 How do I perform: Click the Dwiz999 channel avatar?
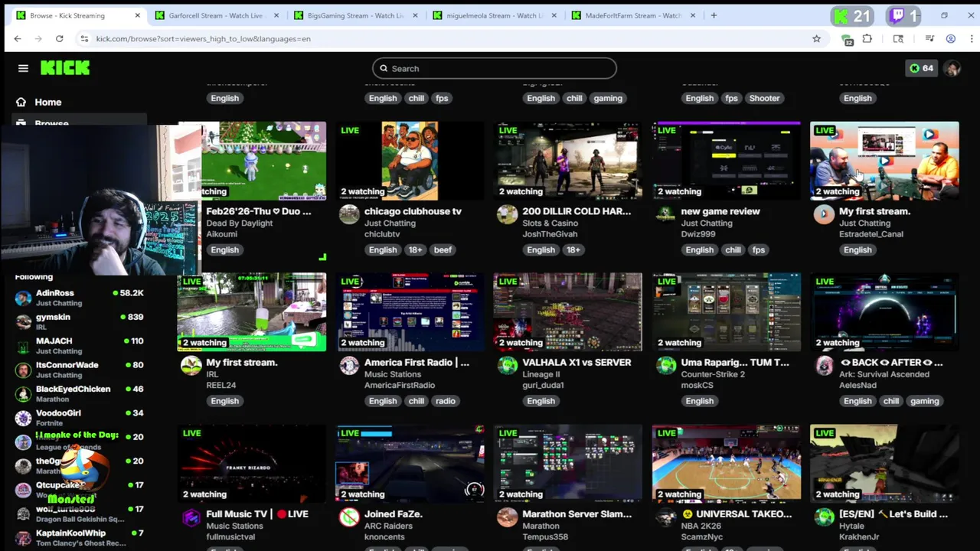(665, 214)
